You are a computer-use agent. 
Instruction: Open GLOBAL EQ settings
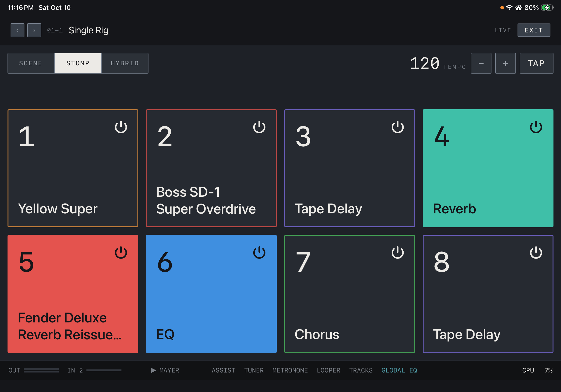[399, 370]
